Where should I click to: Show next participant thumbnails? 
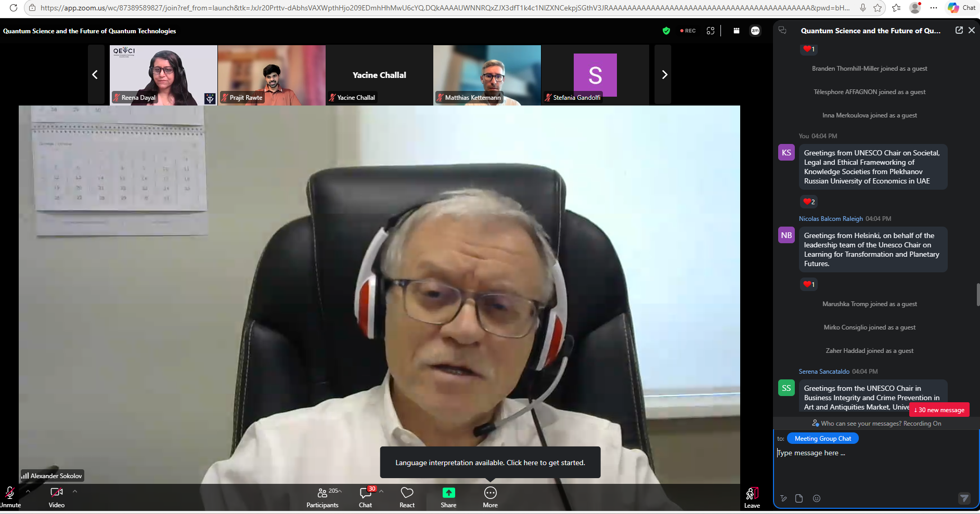(x=664, y=75)
